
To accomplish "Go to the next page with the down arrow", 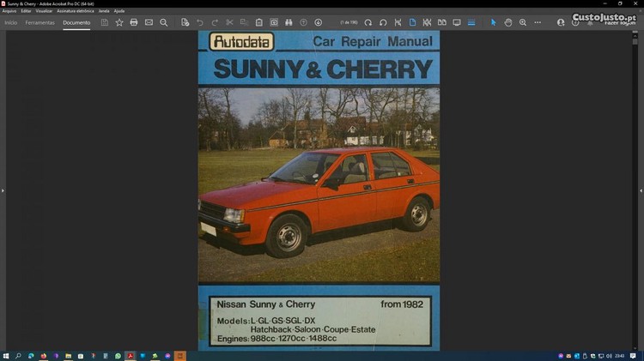I will (x=319, y=22).
